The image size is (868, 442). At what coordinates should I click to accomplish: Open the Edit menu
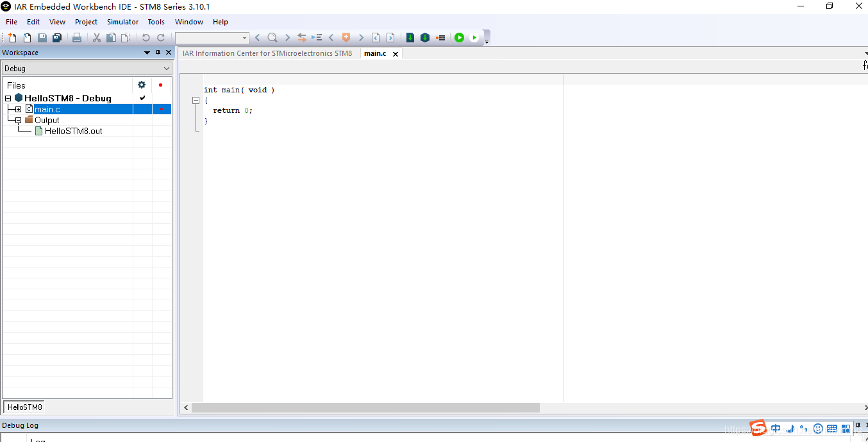33,22
